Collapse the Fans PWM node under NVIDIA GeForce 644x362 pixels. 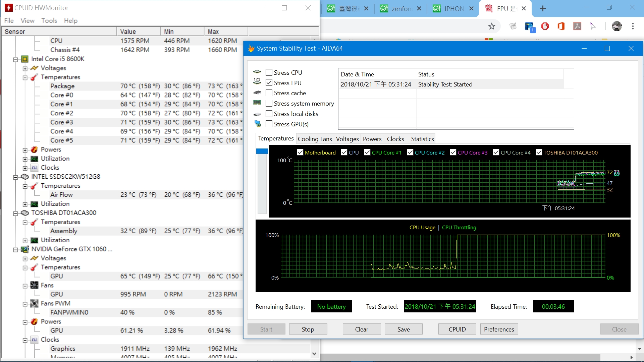(25, 304)
